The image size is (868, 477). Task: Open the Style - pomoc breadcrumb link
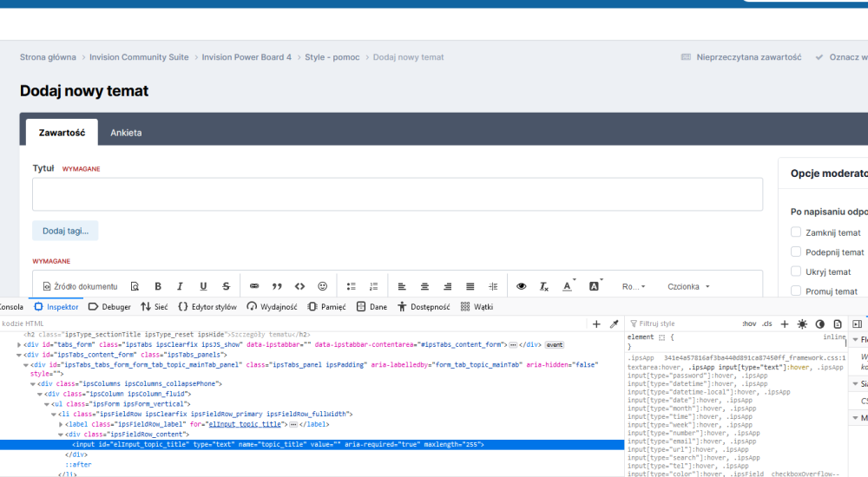click(x=332, y=57)
